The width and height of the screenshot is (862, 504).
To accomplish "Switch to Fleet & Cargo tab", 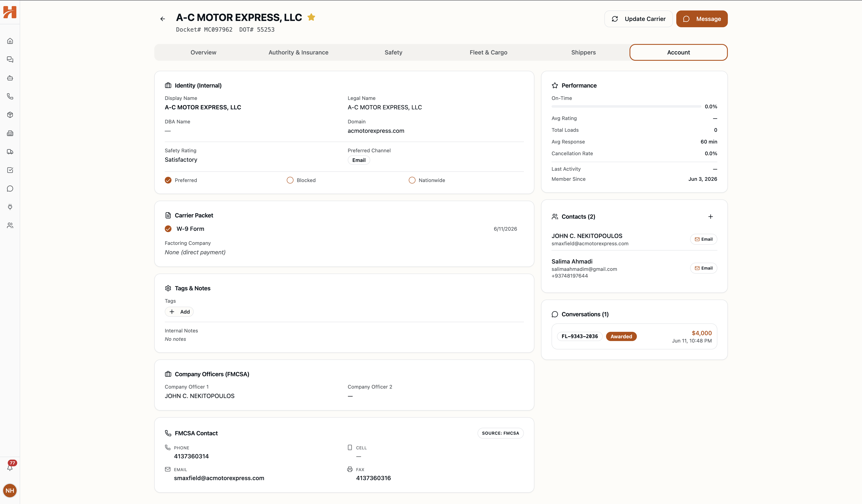I will [x=488, y=52].
